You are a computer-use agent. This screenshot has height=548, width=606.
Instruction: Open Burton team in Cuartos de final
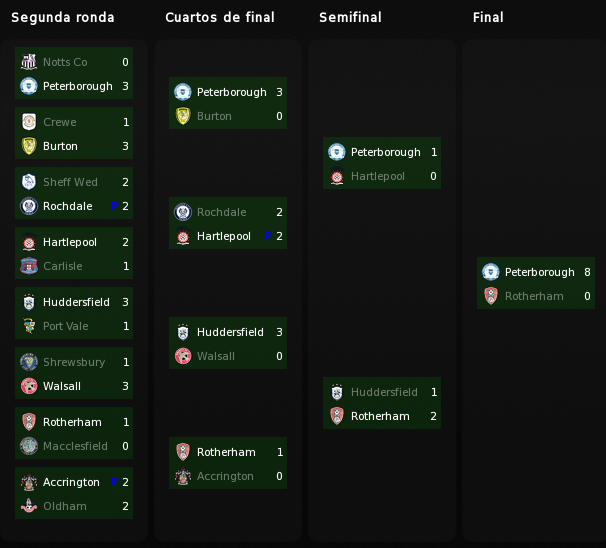point(214,116)
